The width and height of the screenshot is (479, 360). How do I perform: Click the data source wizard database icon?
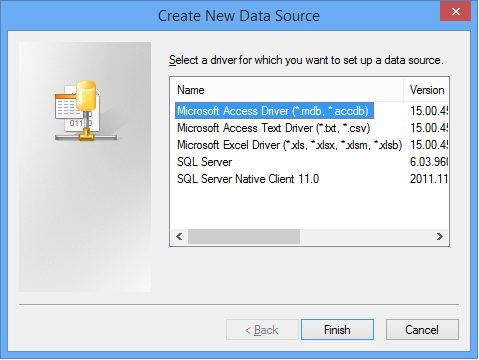pos(86,110)
